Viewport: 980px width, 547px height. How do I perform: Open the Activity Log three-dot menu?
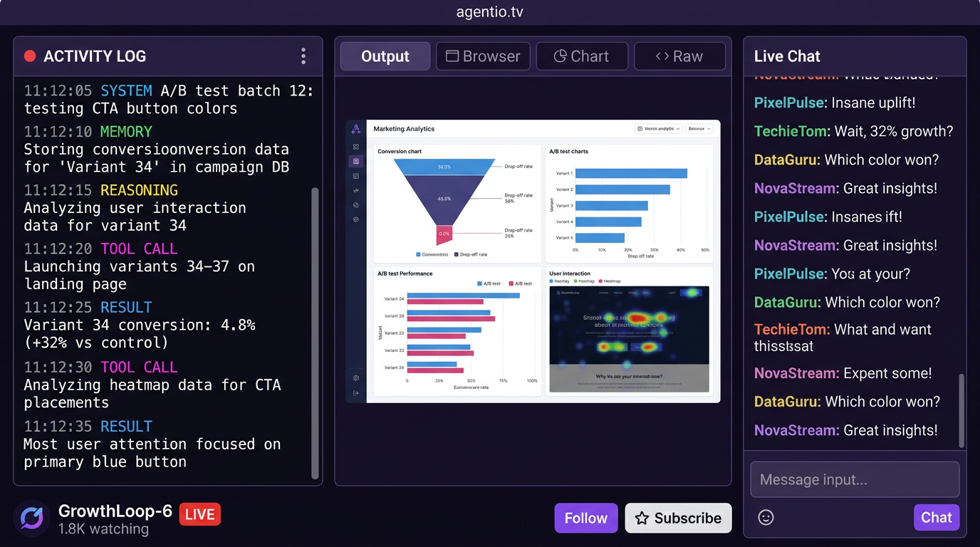303,56
